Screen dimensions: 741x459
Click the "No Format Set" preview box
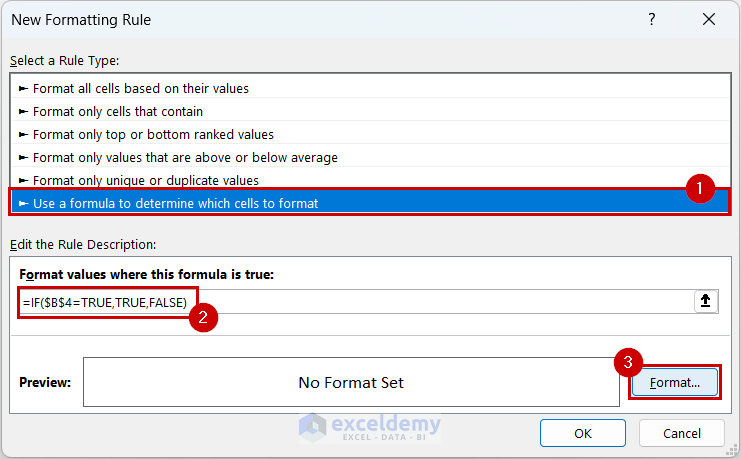[x=351, y=382]
